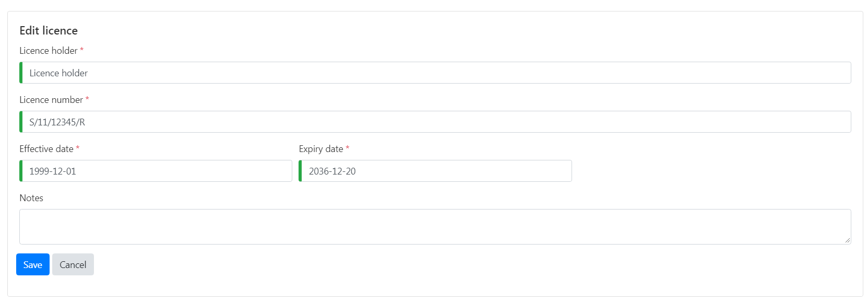Click green validation bar on Licence holder field
The image size is (868, 302).
21,73
